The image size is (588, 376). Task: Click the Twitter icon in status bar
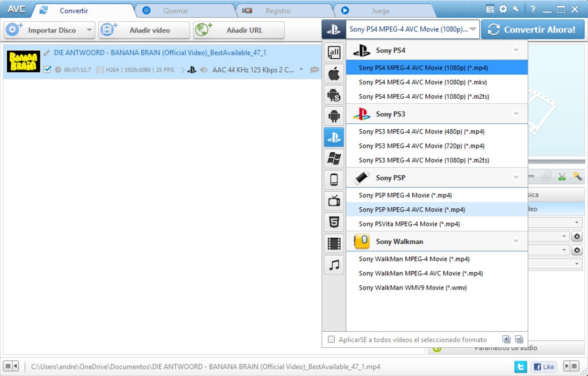(520, 367)
